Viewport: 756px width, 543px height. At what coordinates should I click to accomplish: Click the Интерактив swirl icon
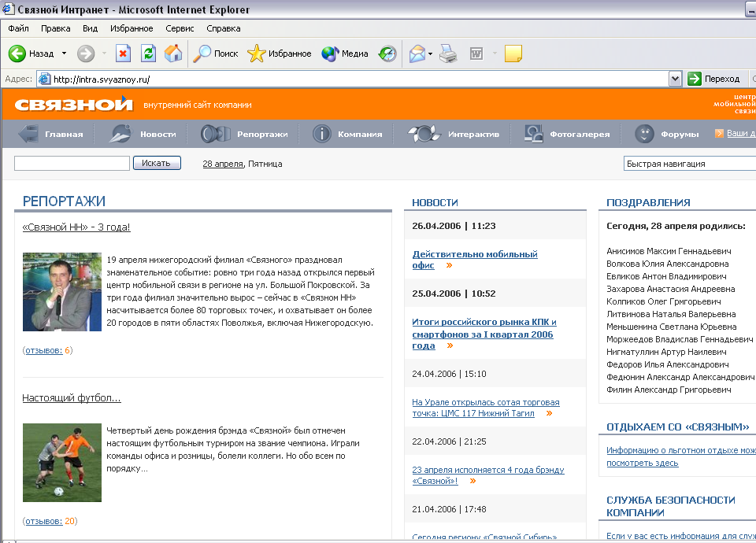point(424,134)
